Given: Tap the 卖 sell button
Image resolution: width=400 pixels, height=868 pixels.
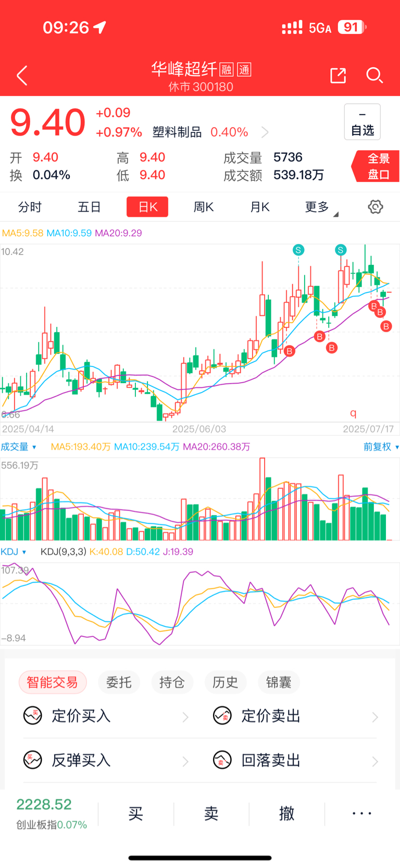Looking at the screenshot, I should [x=211, y=813].
